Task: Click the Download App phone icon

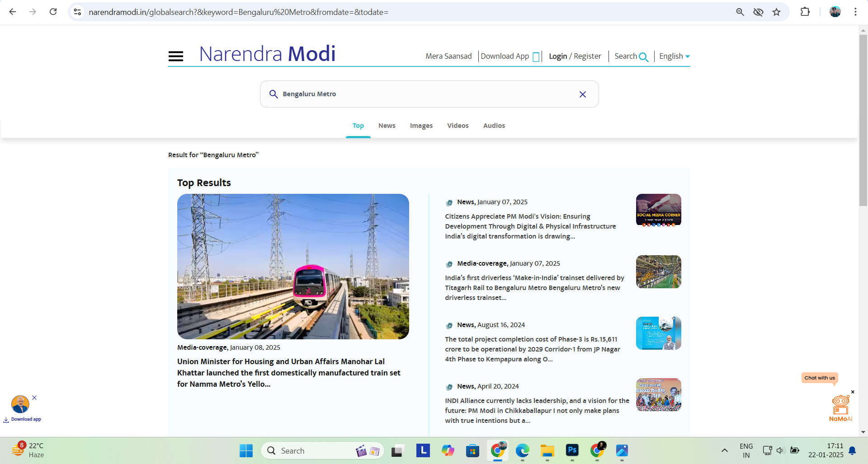Action: pyautogui.click(x=536, y=57)
